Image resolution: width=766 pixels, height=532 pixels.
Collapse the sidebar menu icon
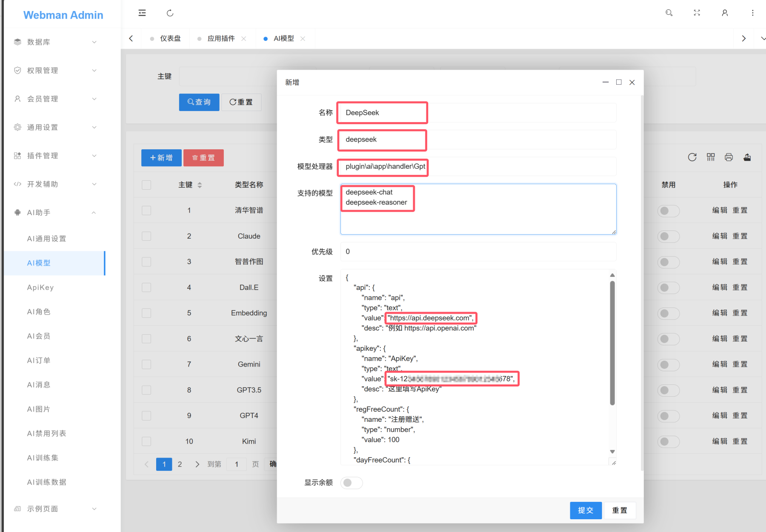click(142, 13)
